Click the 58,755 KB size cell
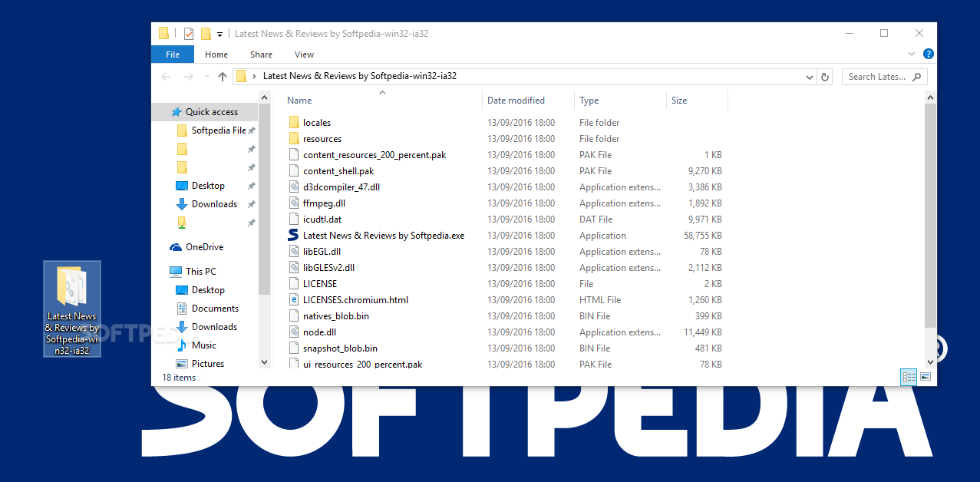Viewport: 980px width, 482px height. pos(702,236)
